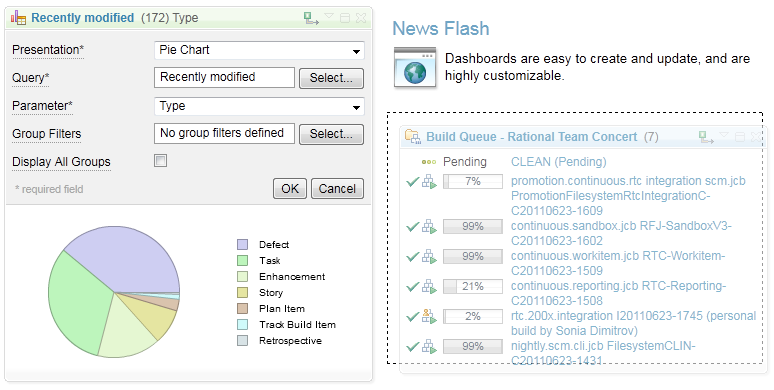Click the 7% progress bar
Image resolution: width=774 pixels, height=390 pixels.
coord(473,182)
